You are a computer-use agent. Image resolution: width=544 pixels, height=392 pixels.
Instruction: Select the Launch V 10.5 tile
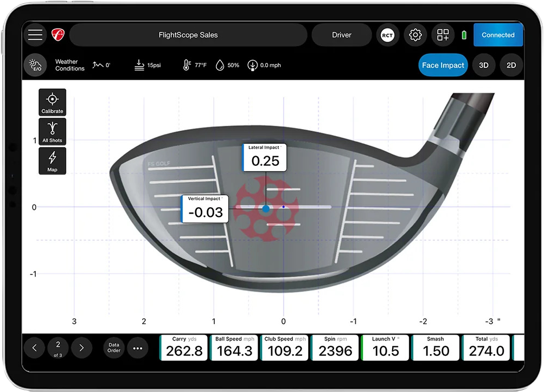point(386,348)
